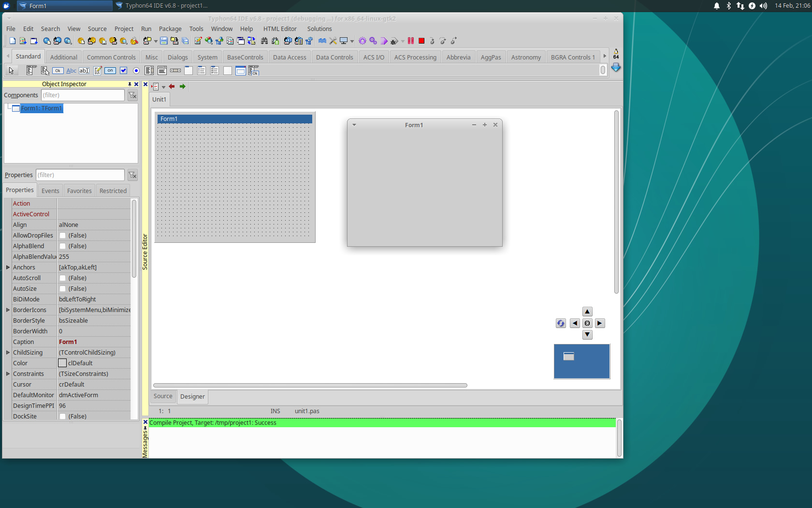The width and height of the screenshot is (812, 508).
Task: Click the designer vertical scrollbar
Action: coord(616,202)
